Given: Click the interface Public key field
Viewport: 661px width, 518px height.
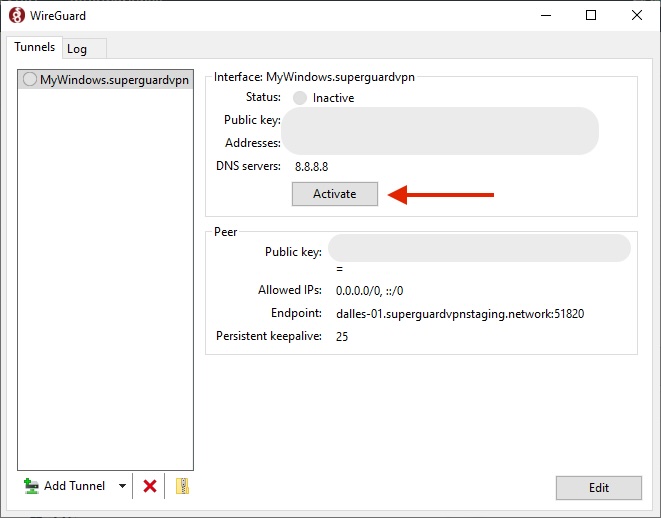Looking at the screenshot, I should 440,121.
